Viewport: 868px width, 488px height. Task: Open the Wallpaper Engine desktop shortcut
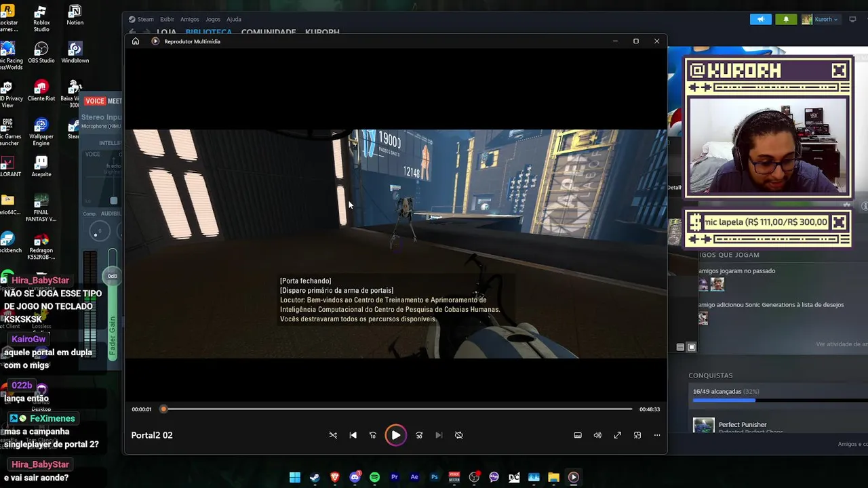[x=41, y=132]
